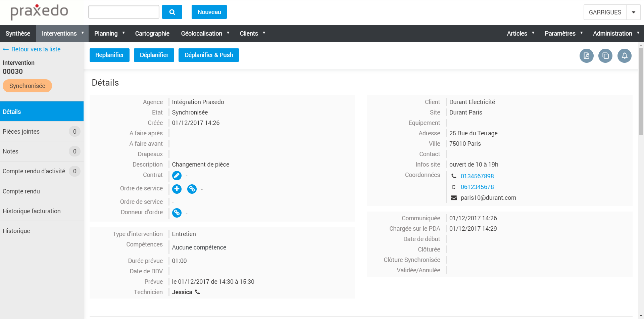Click client name Durant Electricité

click(472, 102)
